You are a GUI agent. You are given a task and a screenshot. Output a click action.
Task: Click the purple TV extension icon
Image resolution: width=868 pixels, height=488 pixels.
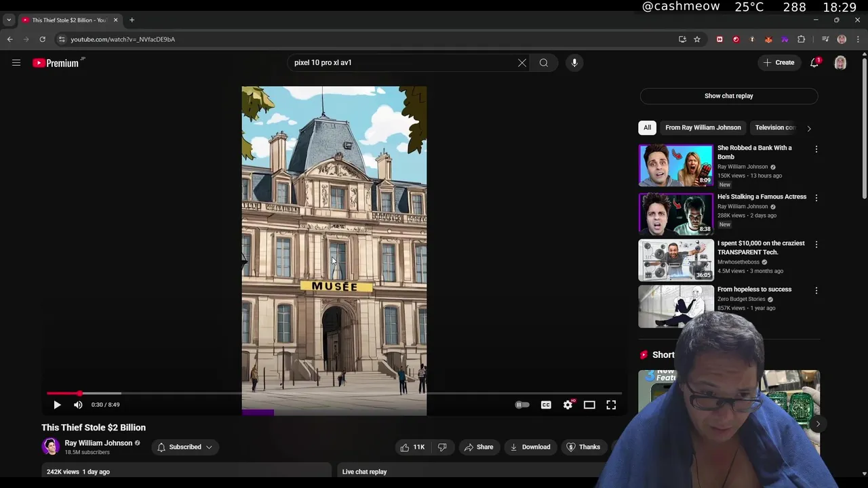785,39
